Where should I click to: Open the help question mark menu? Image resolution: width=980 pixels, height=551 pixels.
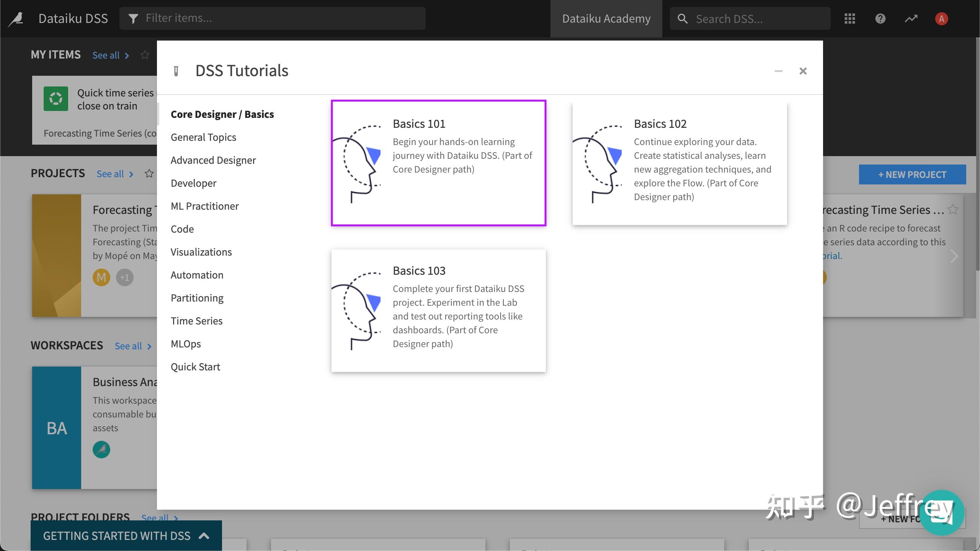click(x=880, y=19)
